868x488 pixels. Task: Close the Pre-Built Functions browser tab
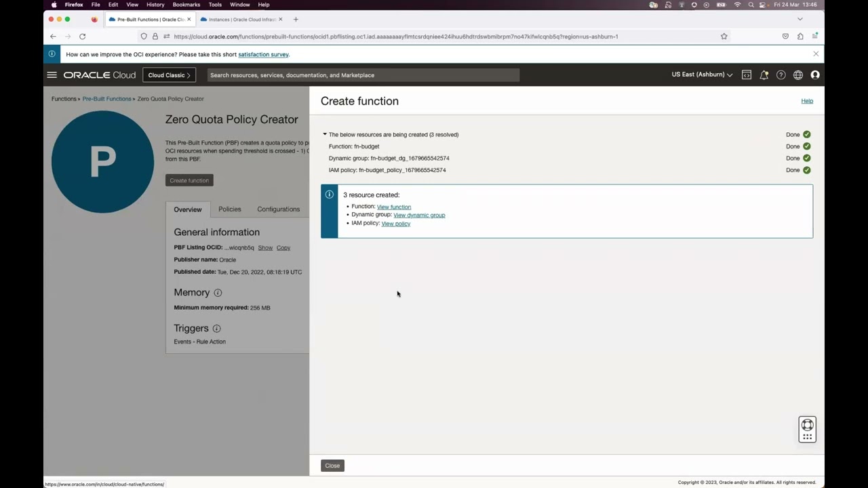[189, 20]
